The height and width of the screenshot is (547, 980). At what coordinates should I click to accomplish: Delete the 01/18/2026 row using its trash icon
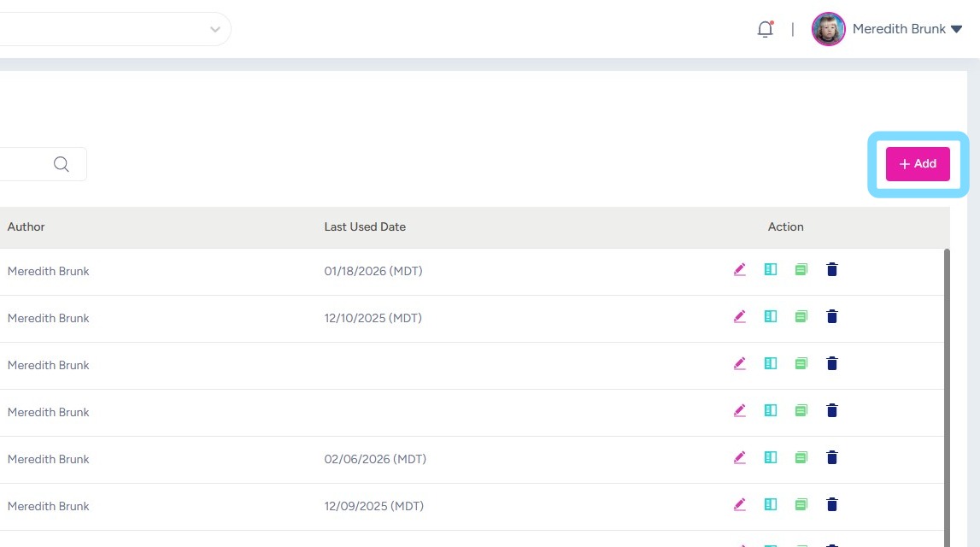tap(832, 270)
